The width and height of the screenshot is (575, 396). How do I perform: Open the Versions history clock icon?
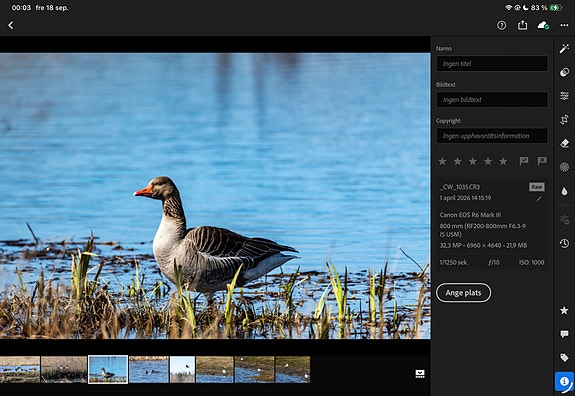pos(564,243)
